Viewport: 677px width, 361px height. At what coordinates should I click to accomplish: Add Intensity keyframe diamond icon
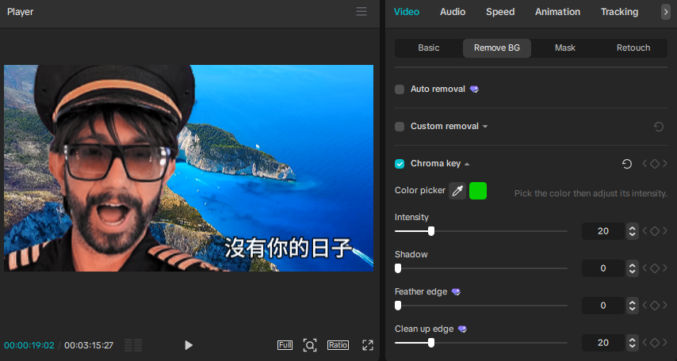point(655,231)
